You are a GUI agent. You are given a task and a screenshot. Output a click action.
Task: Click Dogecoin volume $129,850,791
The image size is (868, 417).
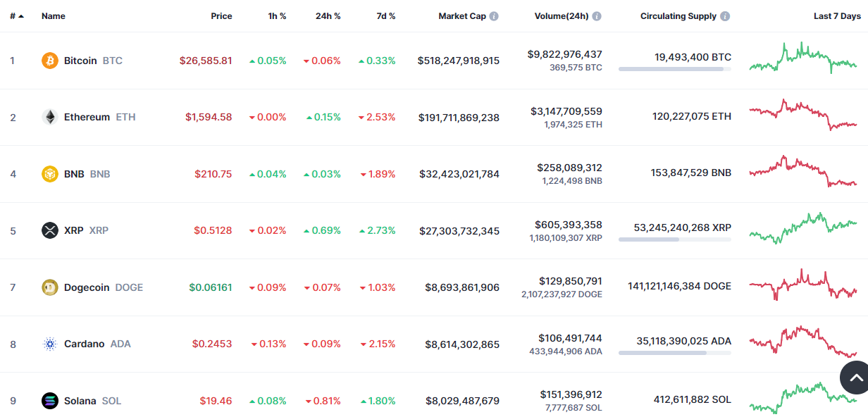point(571,281)
